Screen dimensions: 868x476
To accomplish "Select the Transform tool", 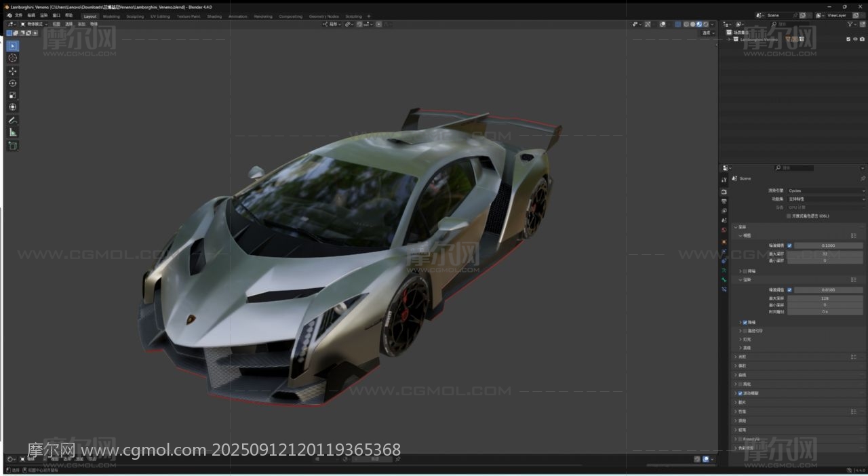I will point(12,107).
